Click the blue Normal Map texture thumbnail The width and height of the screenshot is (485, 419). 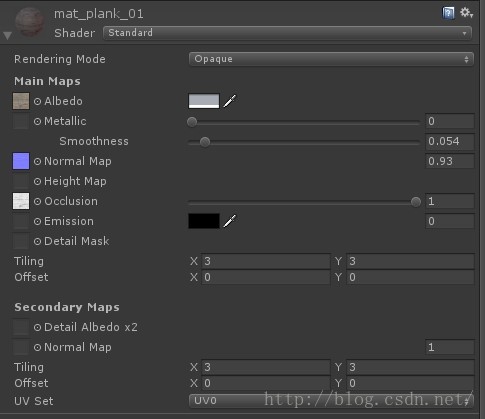pyautogui.click(x=21, y=161)
